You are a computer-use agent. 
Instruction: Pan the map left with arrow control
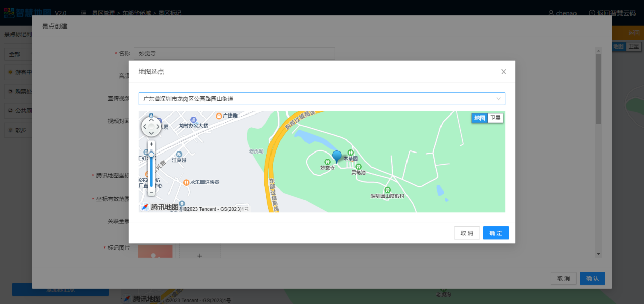click(x=144, y=126)
